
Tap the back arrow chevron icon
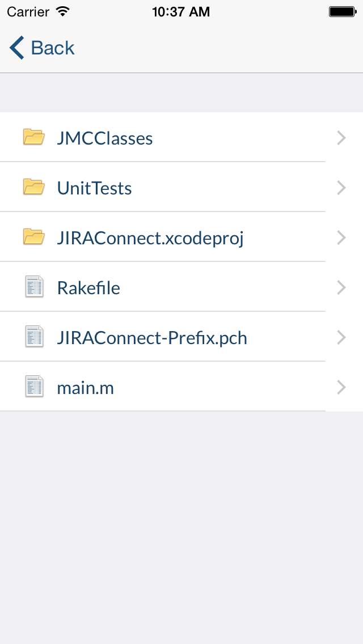pyautogui.click(x=17, y=48)
